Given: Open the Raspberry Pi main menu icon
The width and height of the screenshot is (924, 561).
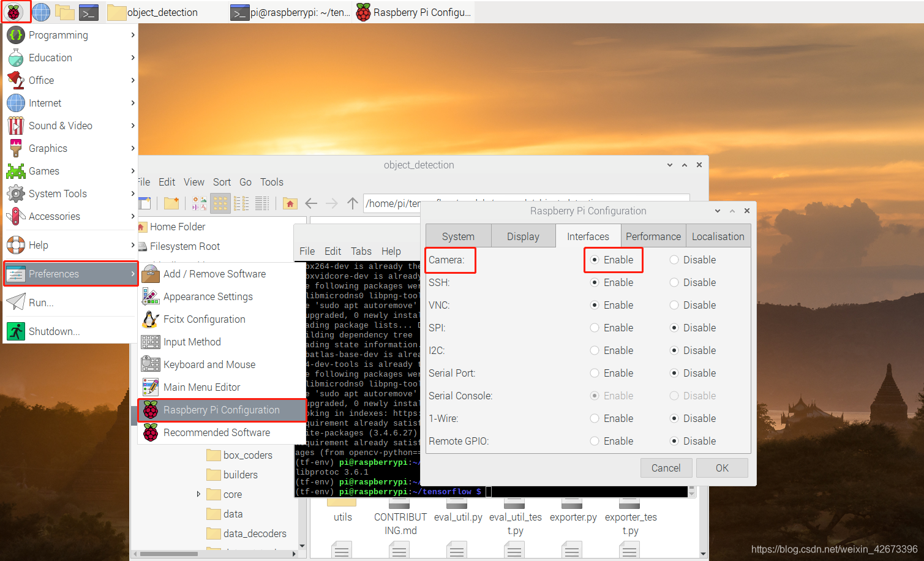Looking at the screenshot, I should 14,12.
